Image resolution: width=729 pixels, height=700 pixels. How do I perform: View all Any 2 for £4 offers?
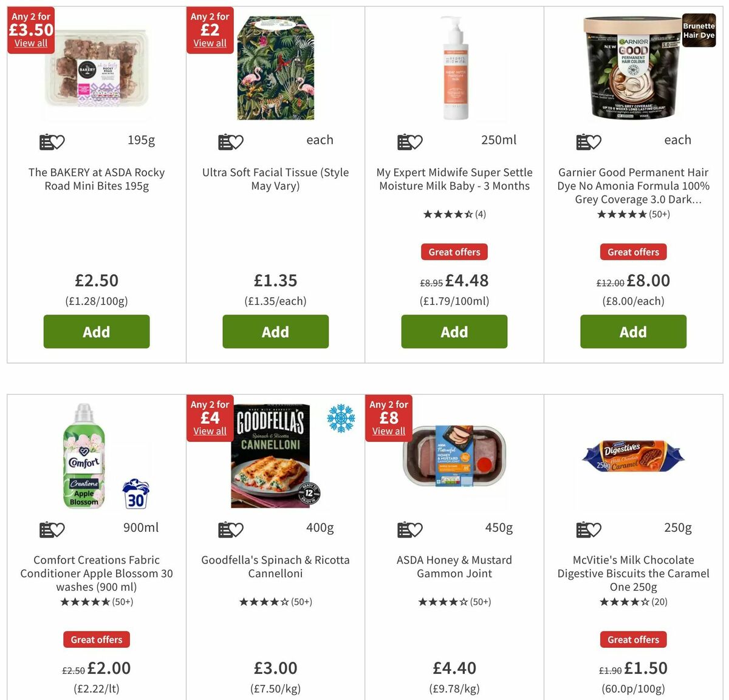pyautogui.click(x=210, y=431)
